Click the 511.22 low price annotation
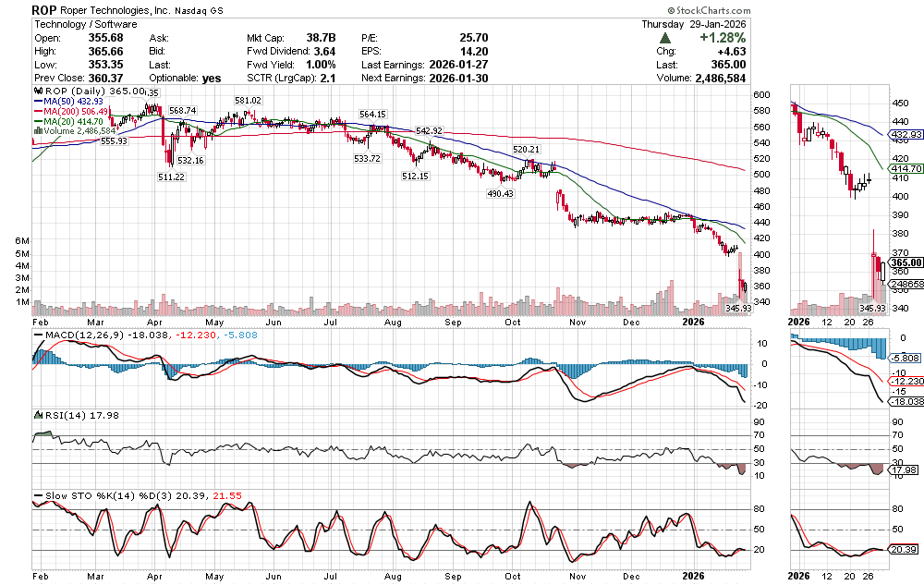The image size is (924, 585). pos(171,177)
